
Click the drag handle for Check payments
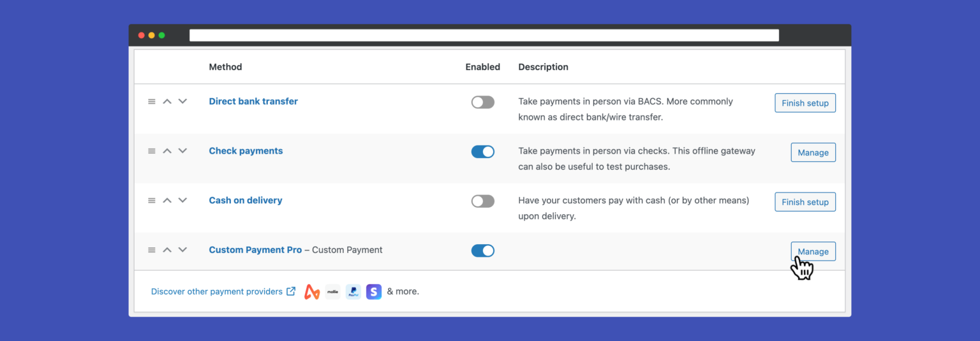[152, 151]
